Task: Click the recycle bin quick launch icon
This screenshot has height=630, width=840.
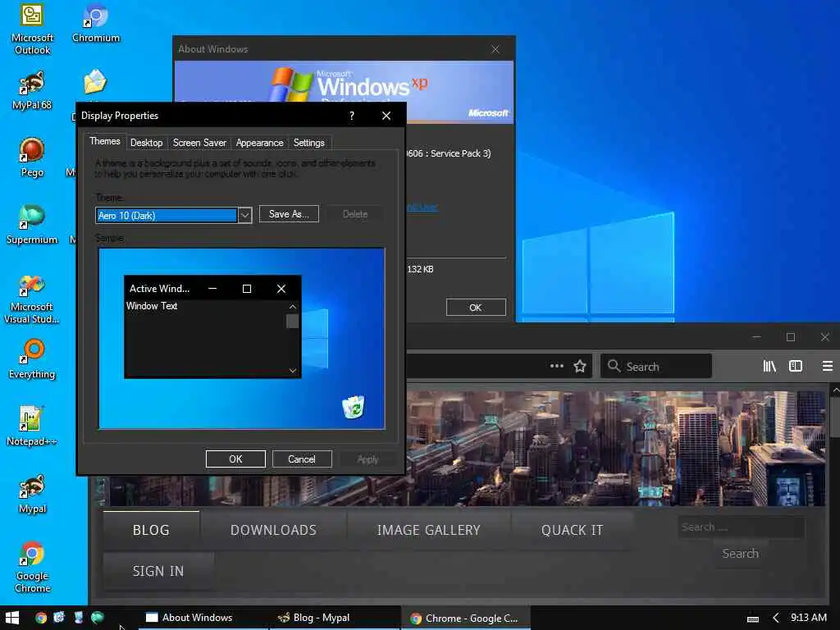Action: click(79, 618)
